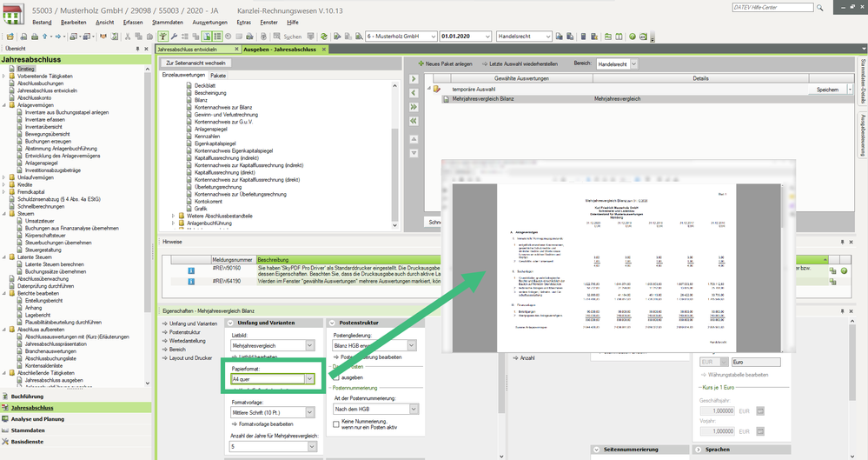Collapse the Umfang und Varianten section
This screenshot has width=868, height=460.
click(230, 323)
